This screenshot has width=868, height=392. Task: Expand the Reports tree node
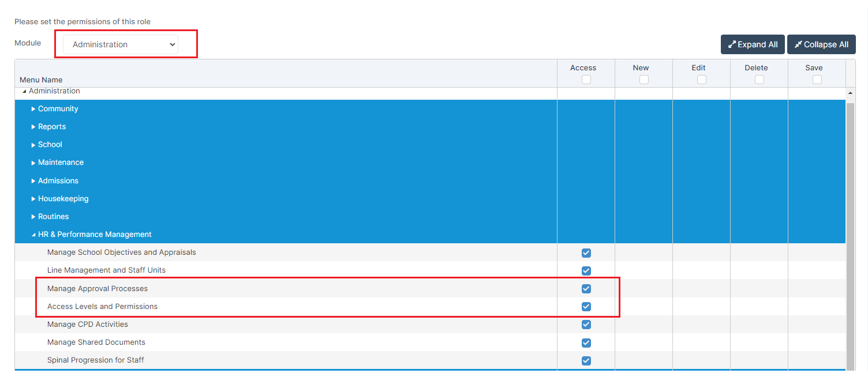33,127
